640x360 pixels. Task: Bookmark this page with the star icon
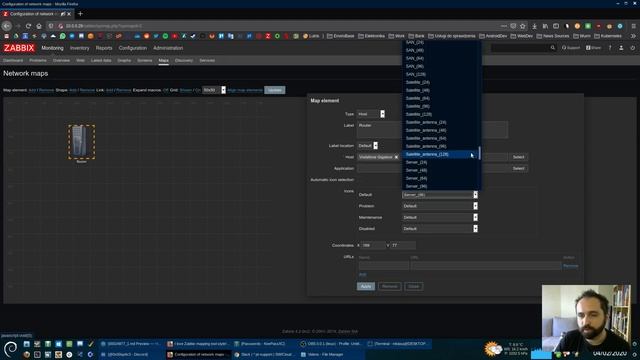pyautogui.click(x=523, y=26)
